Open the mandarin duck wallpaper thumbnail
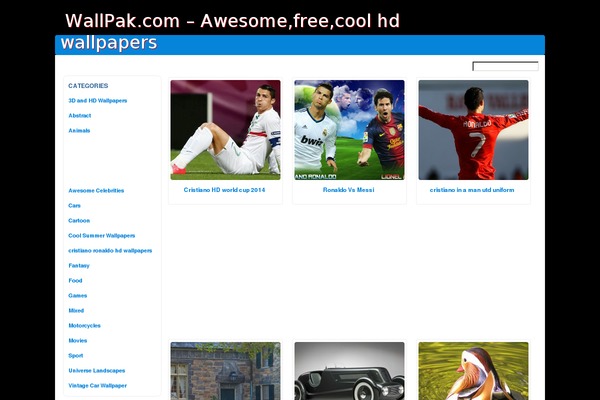The image size is (600, 400). coord(473,371)
